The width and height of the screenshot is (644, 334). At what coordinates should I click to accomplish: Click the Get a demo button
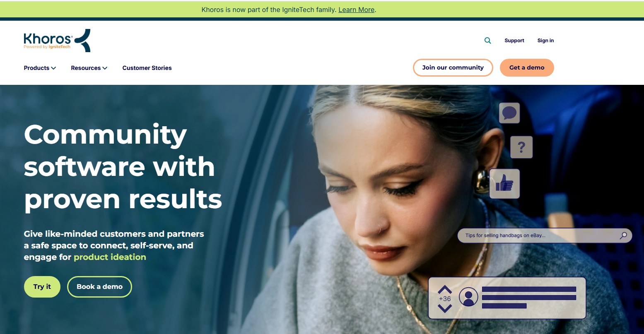527,67
